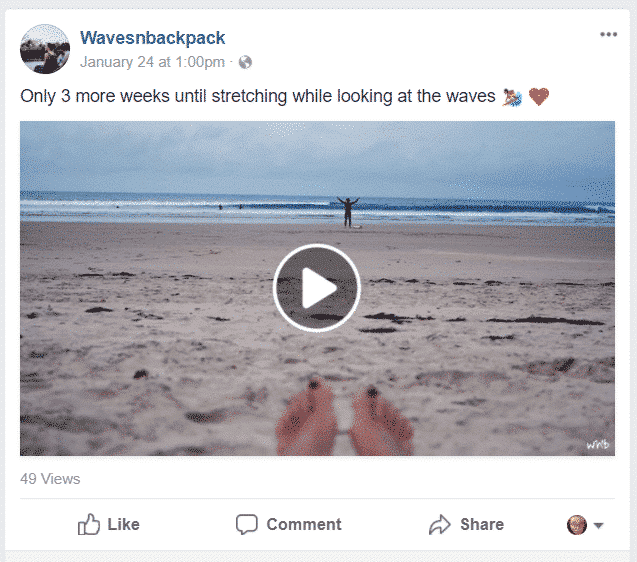
Task: Click the Share button label
Action: point(482,524)
